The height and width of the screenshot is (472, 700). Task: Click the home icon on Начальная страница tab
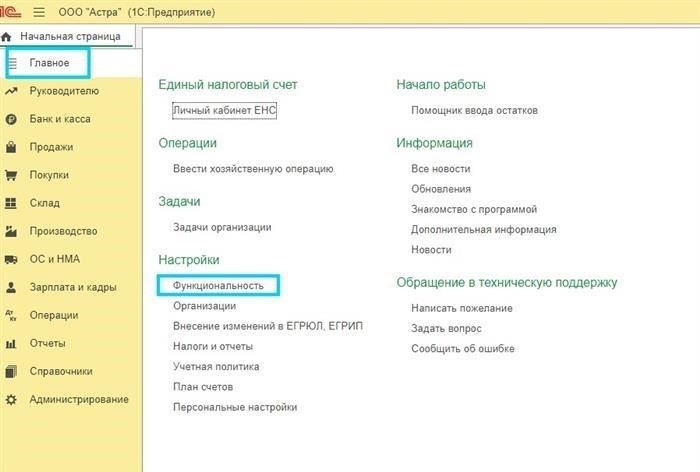tap(6, 37)
